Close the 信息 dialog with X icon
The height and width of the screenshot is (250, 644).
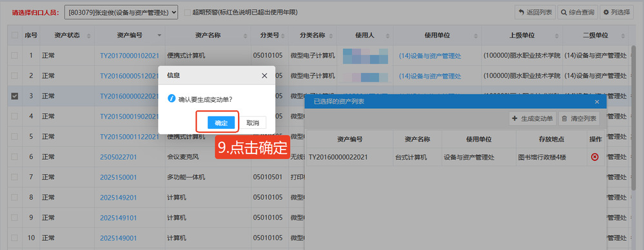pyautogui.click(x=264, y=75)
